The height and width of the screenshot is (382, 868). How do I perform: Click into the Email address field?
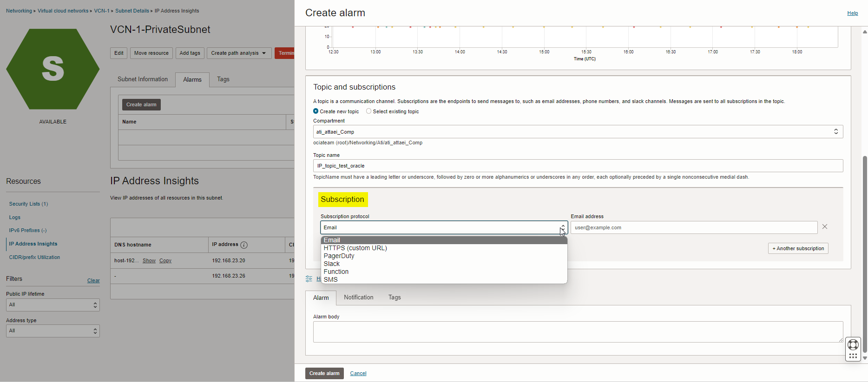(693, 227)
